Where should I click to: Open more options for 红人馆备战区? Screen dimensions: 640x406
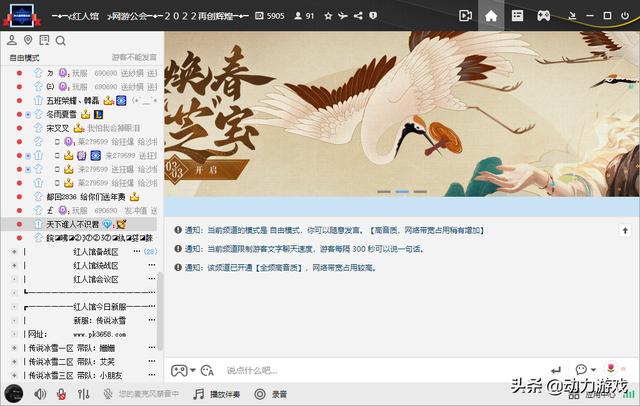[x=137, y=251]
